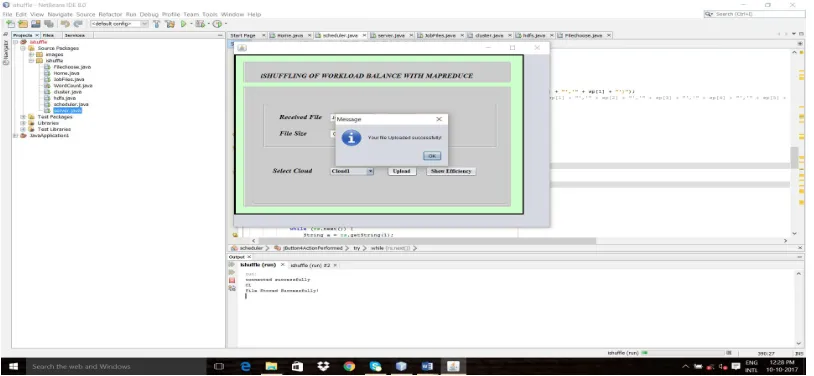Click the Debug Project toolbar icon
The height and width of the screenshot is (376, 814).
[200, 24]
